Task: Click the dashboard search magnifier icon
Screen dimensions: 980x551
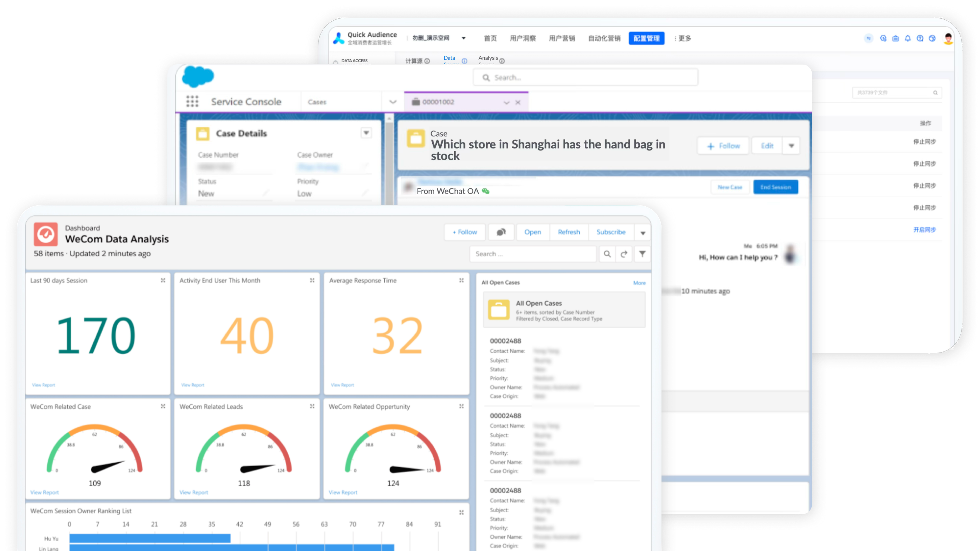Action: coord(607,254)
